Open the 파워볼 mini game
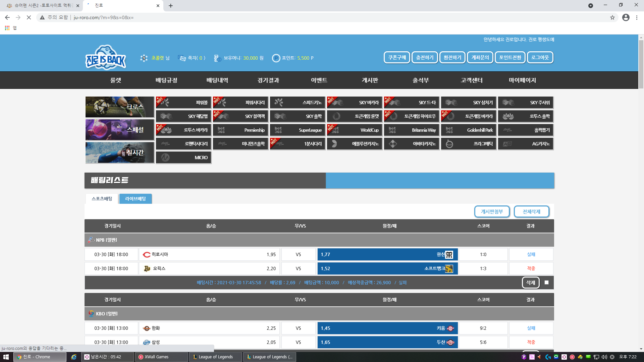644x362 pixels. 183,103
